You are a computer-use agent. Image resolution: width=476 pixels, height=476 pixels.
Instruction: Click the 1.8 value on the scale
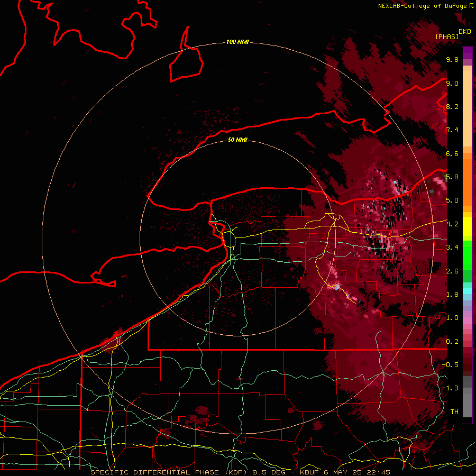(452, 295)
